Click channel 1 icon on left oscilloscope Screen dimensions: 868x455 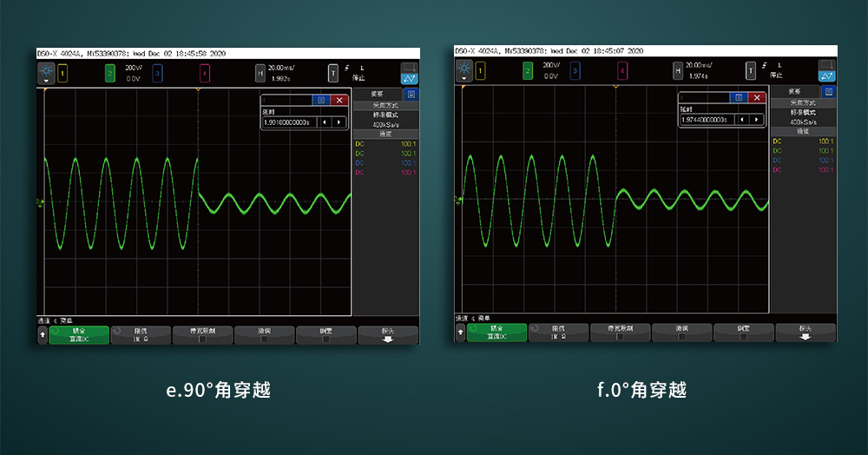coord(62,74)
